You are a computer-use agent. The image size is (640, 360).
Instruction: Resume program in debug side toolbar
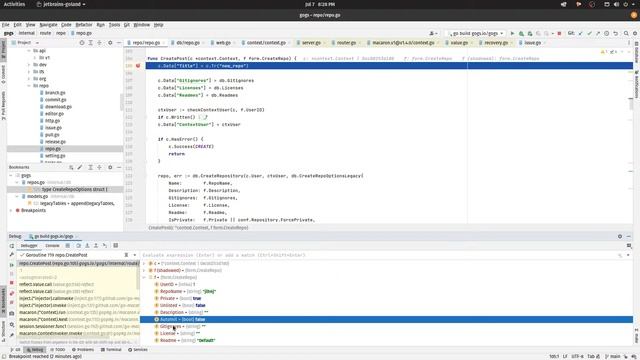pyautogui.click(x=11, y=265)
